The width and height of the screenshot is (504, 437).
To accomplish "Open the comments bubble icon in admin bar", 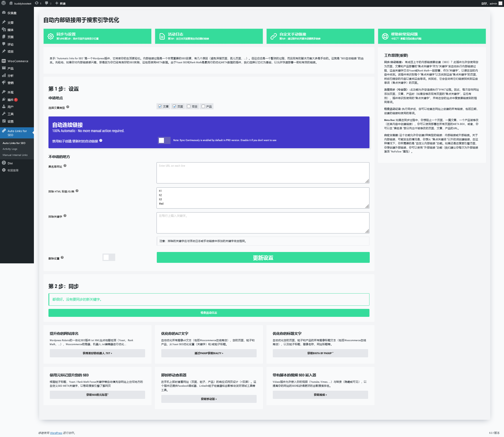I will point(47,3).
